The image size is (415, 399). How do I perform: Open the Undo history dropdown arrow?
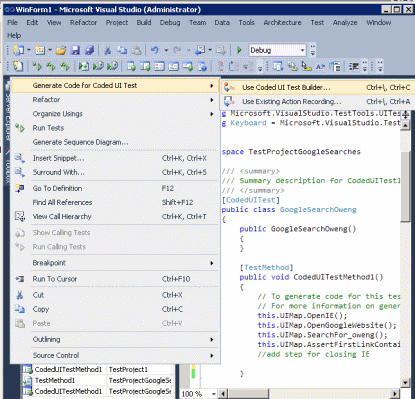166,50
